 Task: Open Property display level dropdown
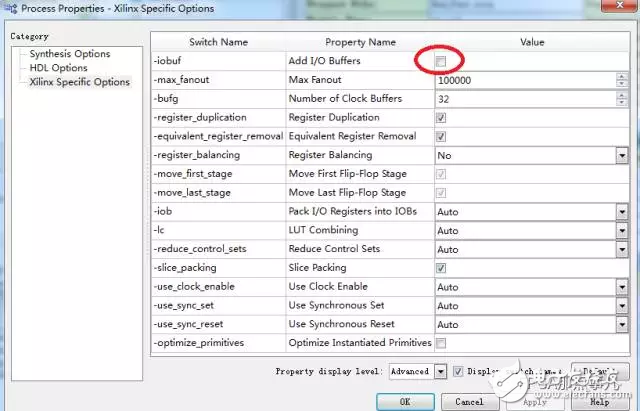click(x=440, y=371)
